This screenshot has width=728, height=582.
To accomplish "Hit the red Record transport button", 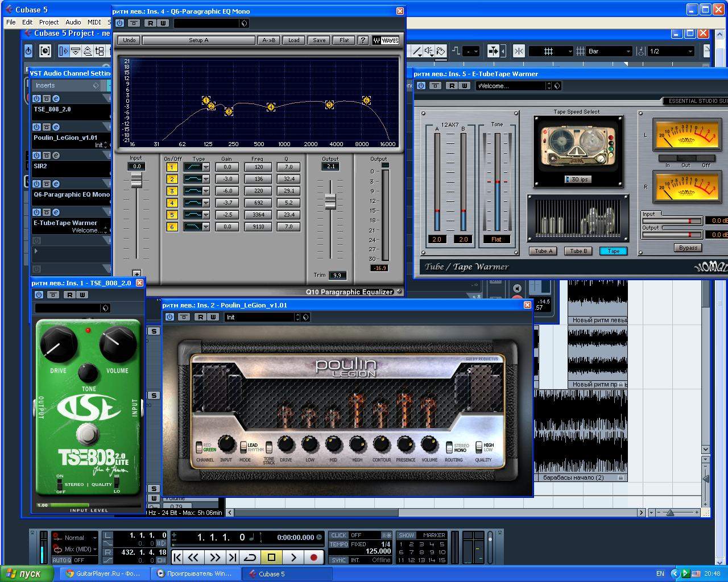I will pyautogui.click(x=313, y=558).
